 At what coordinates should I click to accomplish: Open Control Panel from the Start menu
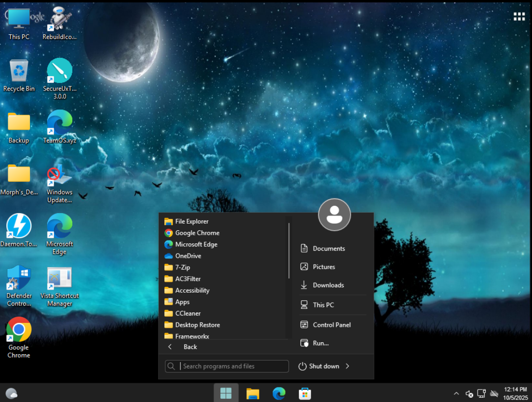pyautogui.click(x=331, y=325)
